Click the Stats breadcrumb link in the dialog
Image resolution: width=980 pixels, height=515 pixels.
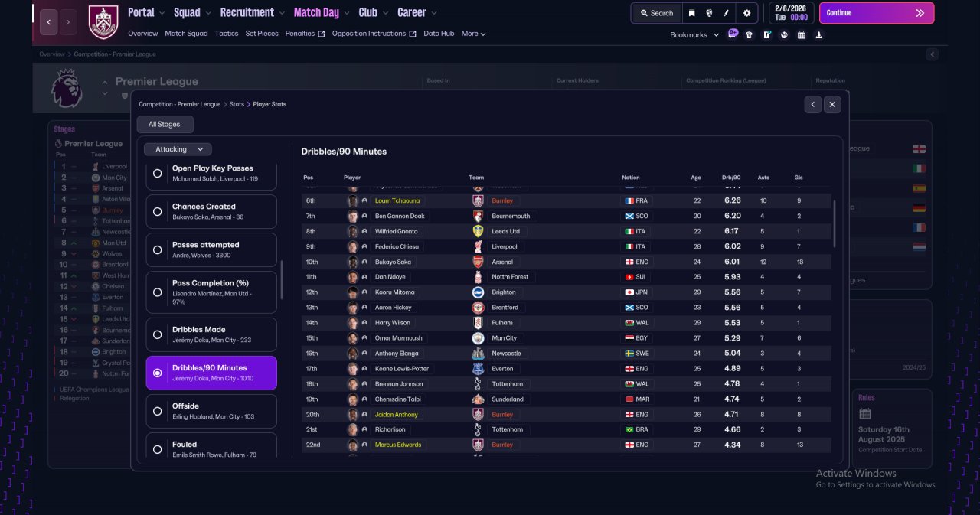click(237, 104)
